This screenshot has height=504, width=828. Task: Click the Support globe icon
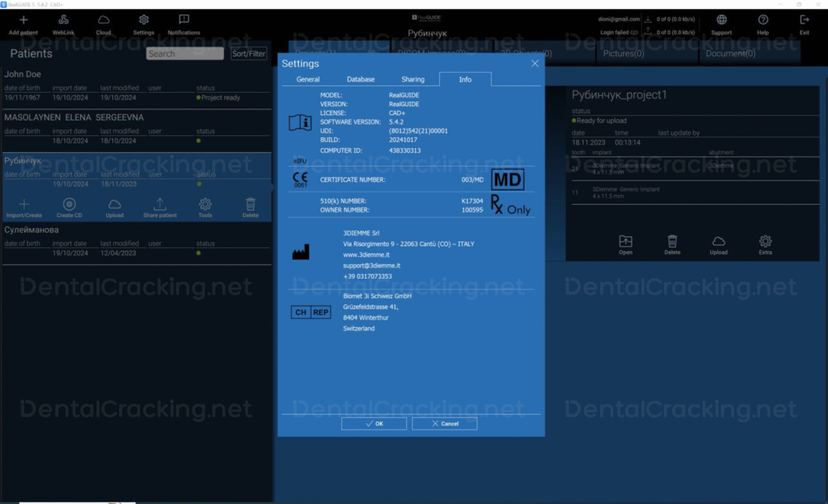[722, 20]
